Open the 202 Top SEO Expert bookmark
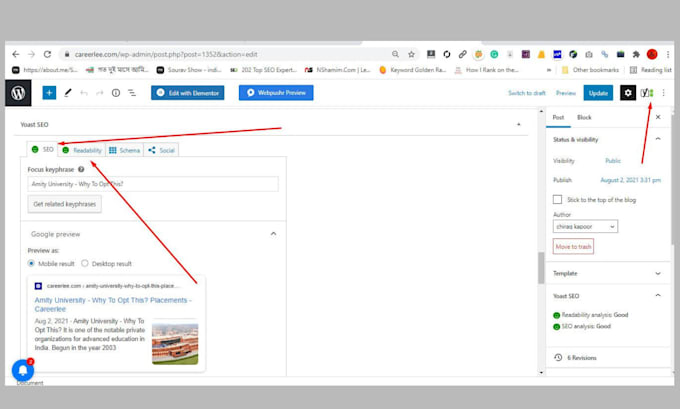This screenshot has width=680, height=409. (263, 70)
